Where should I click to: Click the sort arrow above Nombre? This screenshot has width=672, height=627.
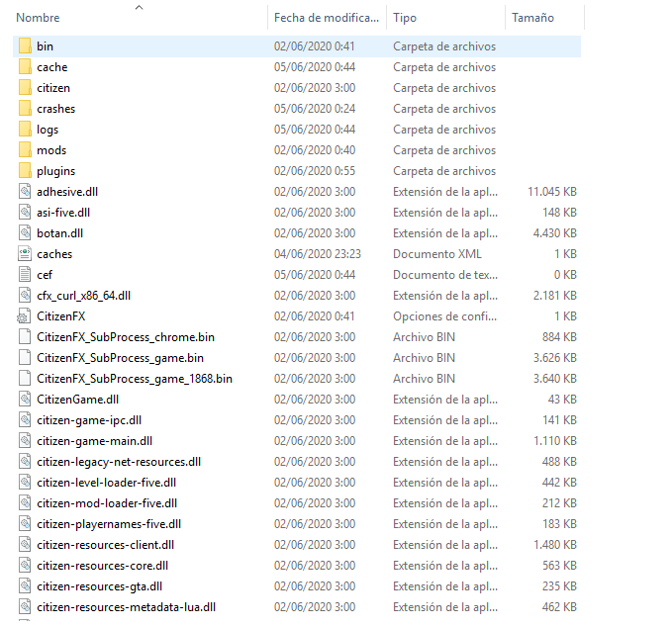click(x=139, y=7)
